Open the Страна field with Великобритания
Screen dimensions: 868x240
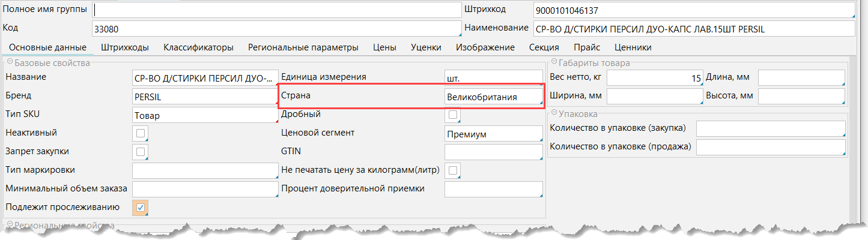[x=493, y=97]
